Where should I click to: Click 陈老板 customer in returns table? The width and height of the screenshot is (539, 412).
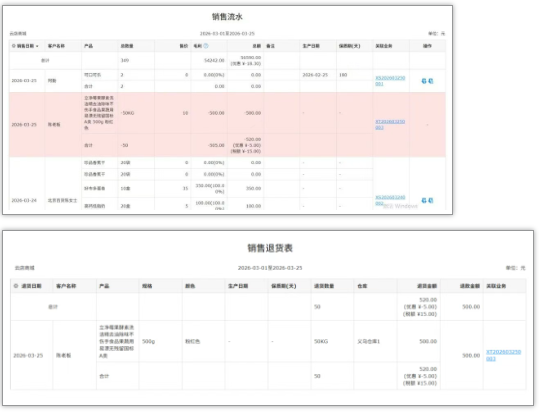64,355
